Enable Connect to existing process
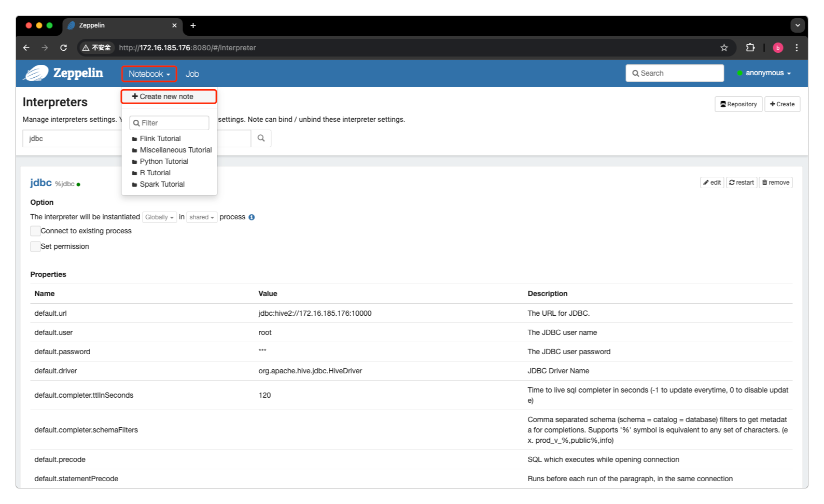The height and width of the screenshot is (504, 824). point(35,231)
